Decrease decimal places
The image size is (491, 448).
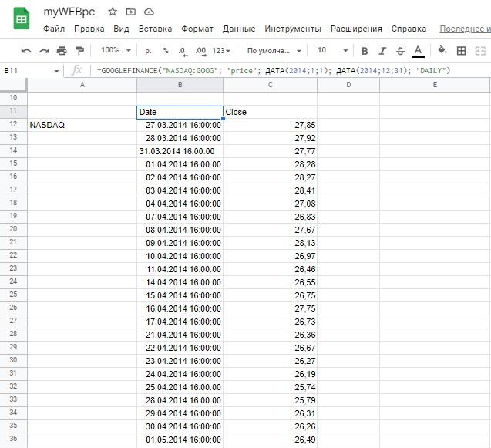[x=183, y=51]
